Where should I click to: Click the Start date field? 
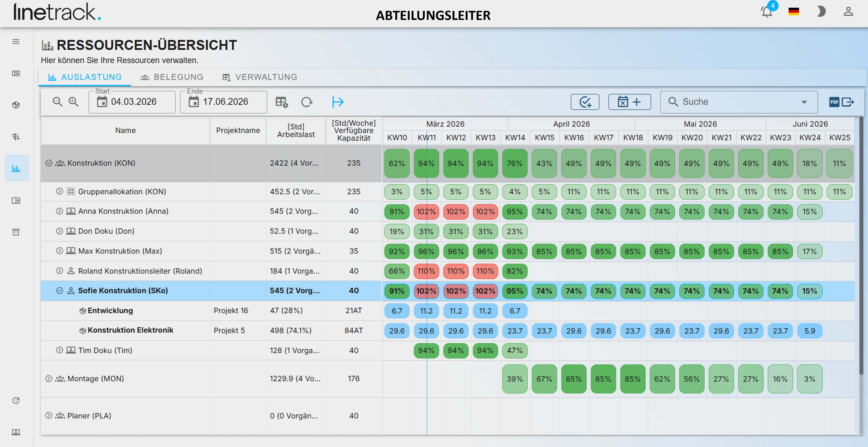pos(132,102)
